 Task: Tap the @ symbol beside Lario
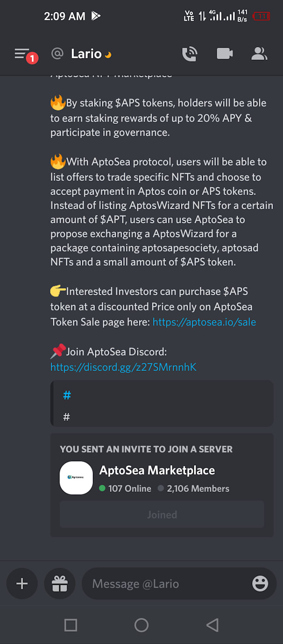57,54
